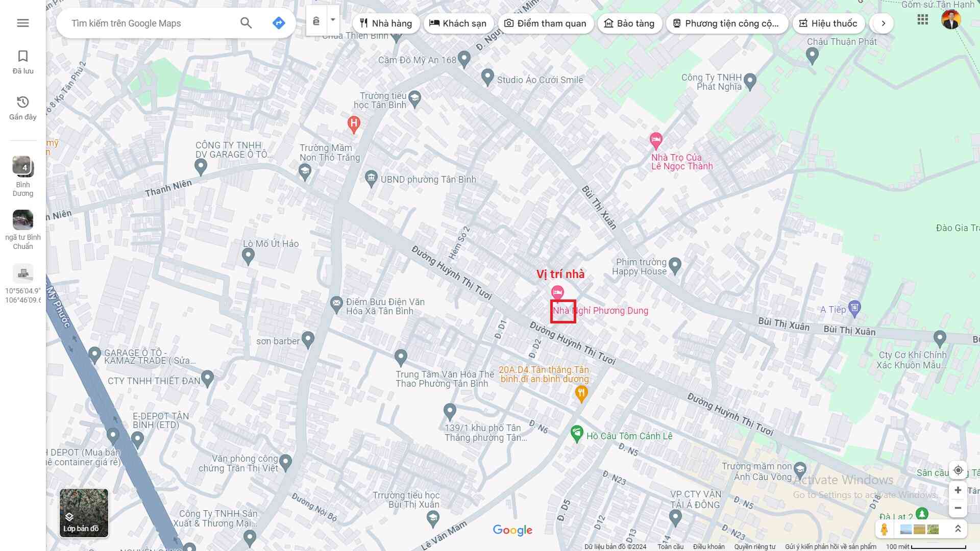The width and height of the screenshot is (980, 551).
Task: Click the Hiệu thuốc chip
Action: click(x=828, y=23)
